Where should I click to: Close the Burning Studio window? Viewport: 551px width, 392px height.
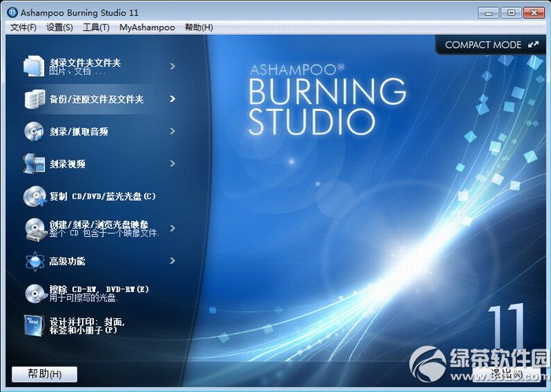coord(534,13)
